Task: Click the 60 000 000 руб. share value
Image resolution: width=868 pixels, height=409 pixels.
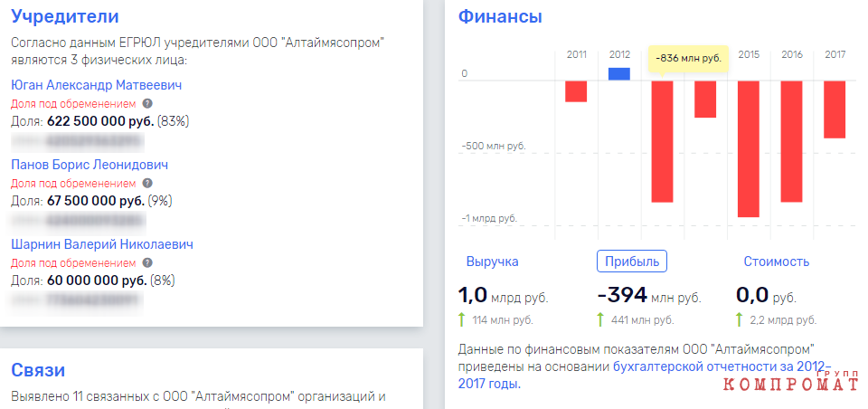Action: point(98,281)
